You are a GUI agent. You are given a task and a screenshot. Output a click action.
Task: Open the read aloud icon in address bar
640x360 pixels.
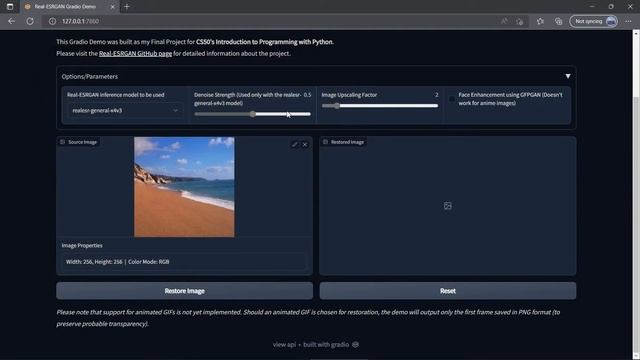pos(504,21)
